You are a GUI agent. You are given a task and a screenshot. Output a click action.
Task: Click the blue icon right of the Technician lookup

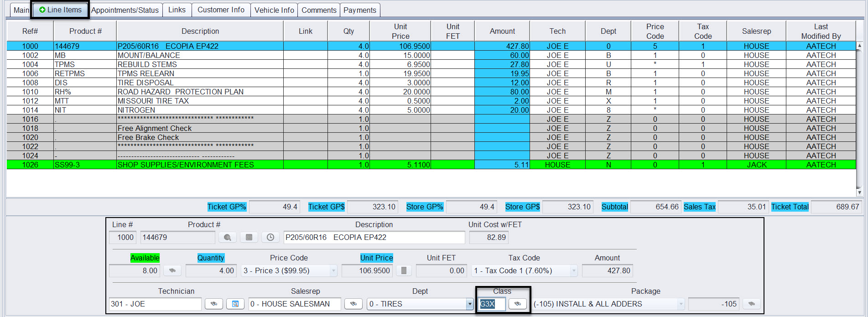[x=235, y=304]
